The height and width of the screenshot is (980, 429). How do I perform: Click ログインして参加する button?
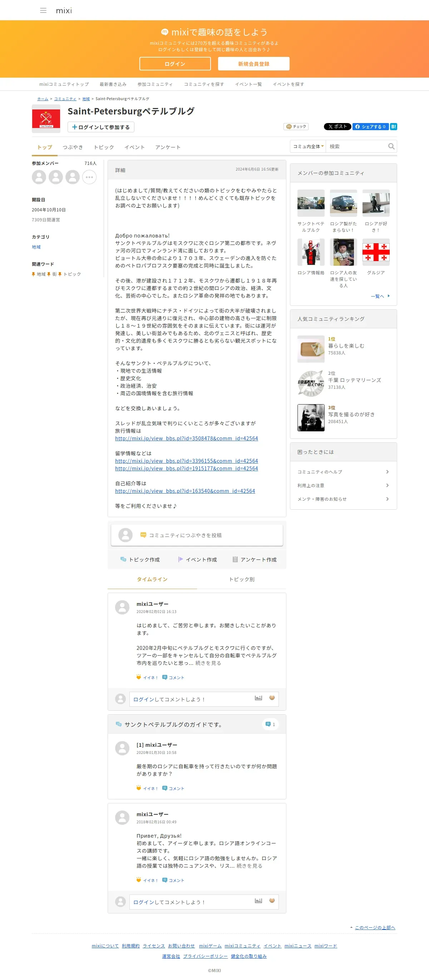(x=101, y=127)
